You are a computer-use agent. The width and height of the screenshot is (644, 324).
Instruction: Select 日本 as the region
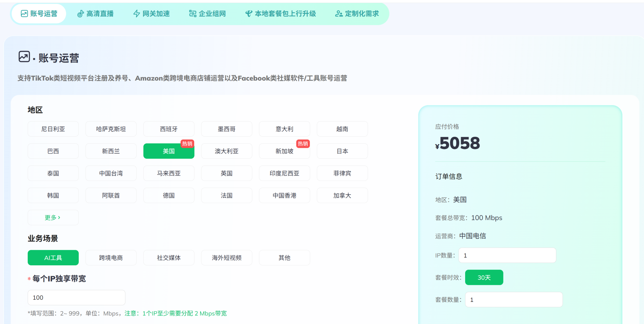[x=342, y=151]
